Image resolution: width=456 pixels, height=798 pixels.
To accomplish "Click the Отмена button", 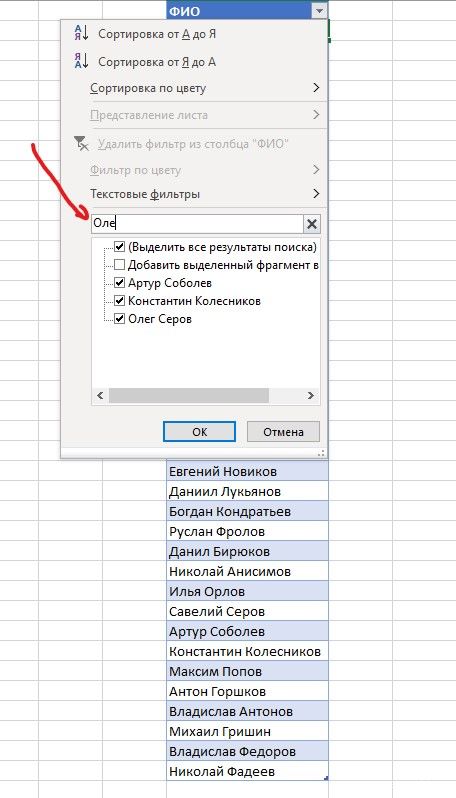I will 283,432.
